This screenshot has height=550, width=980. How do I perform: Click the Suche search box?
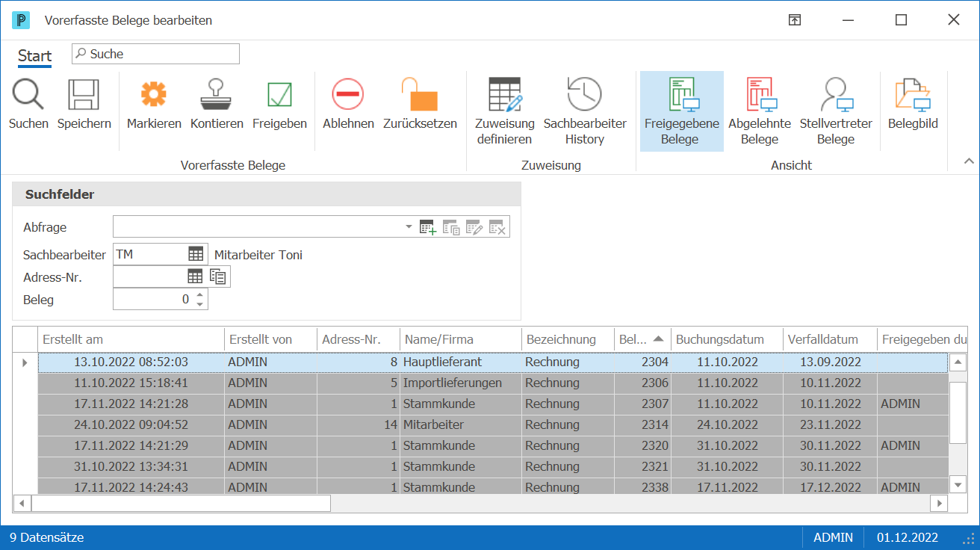pos(156,54)
